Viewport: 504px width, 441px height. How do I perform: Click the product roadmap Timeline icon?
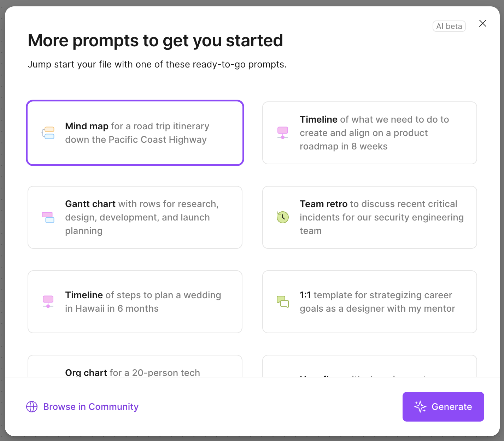(x=283, y=133)
